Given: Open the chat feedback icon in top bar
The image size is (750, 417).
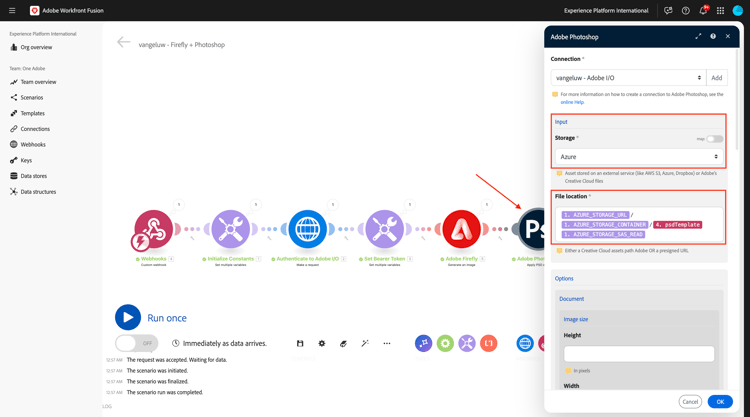Looking at the screenshot, I should [668, 11].
